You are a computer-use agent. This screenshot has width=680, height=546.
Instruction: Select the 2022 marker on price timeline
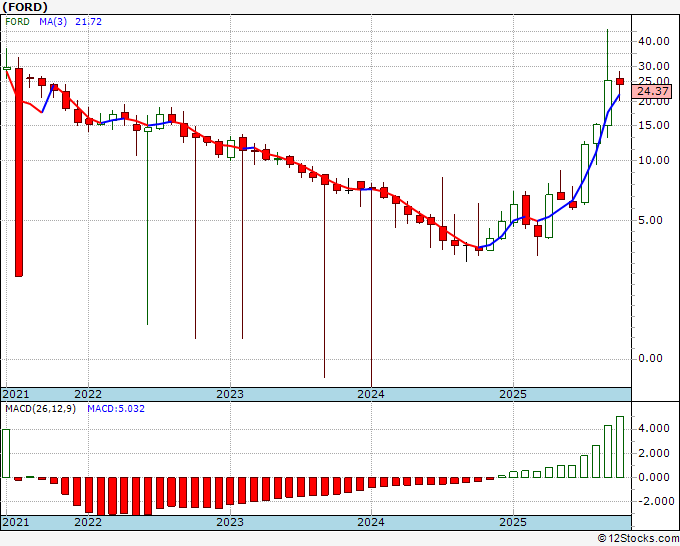coord(88,394)
